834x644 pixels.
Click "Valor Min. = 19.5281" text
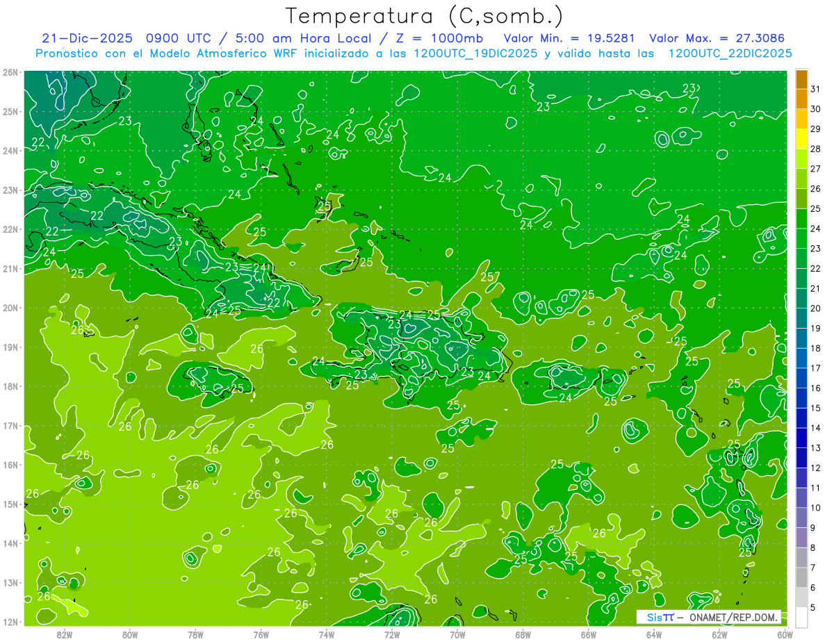(569, 38)
